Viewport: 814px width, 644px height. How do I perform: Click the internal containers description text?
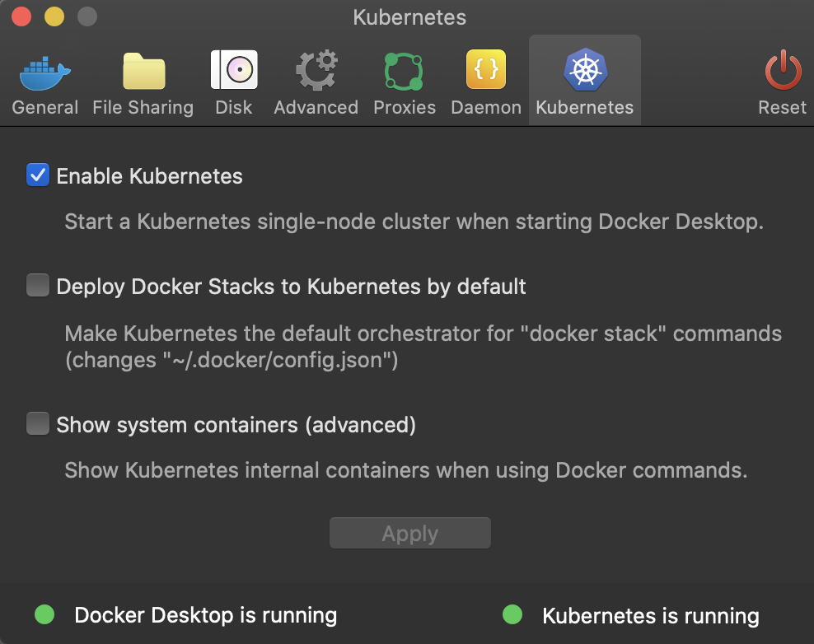tap(406, 470)
